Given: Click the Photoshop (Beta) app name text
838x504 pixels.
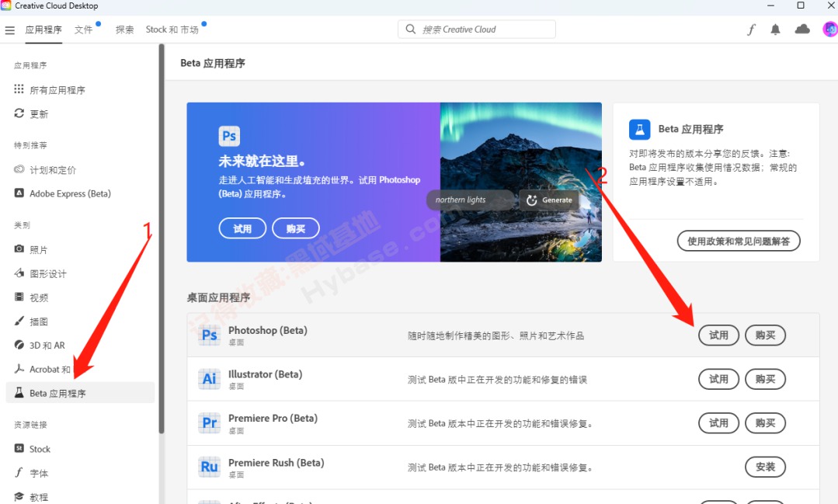Looking at the screenshot, I should (x=268, y=330).
